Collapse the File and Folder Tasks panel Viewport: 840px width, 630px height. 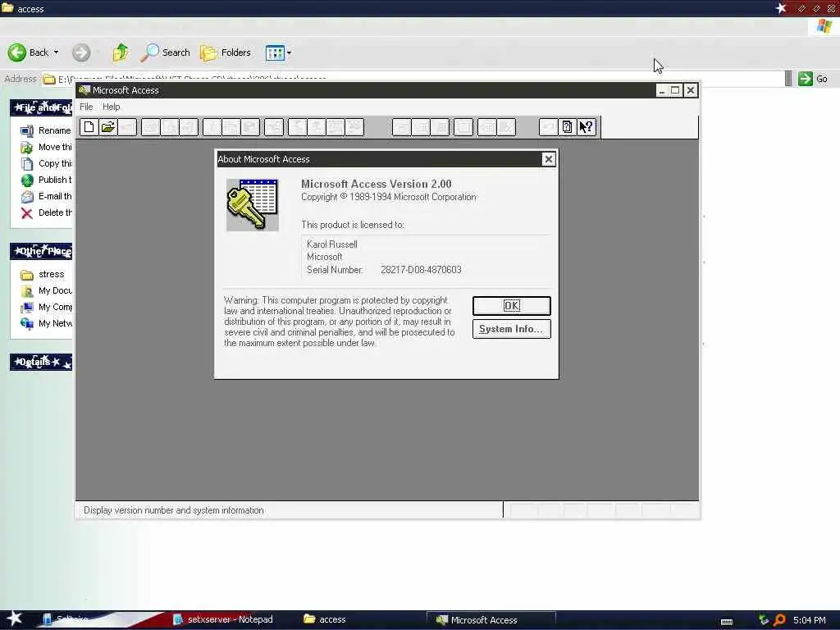tap(41, 107)
